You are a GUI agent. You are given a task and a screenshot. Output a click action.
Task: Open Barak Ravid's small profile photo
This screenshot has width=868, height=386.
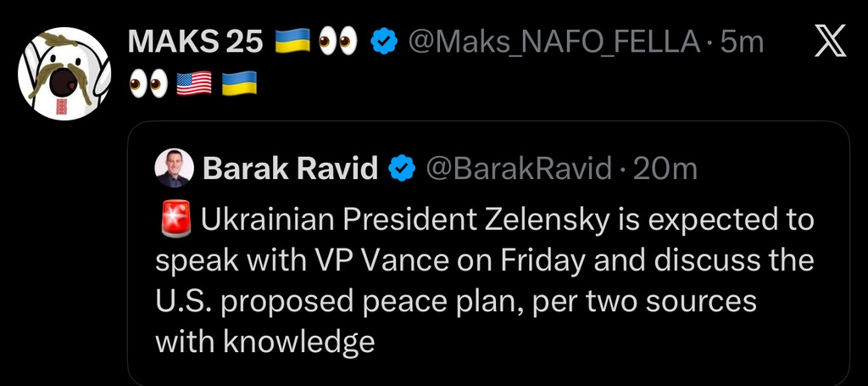(173, 169)
